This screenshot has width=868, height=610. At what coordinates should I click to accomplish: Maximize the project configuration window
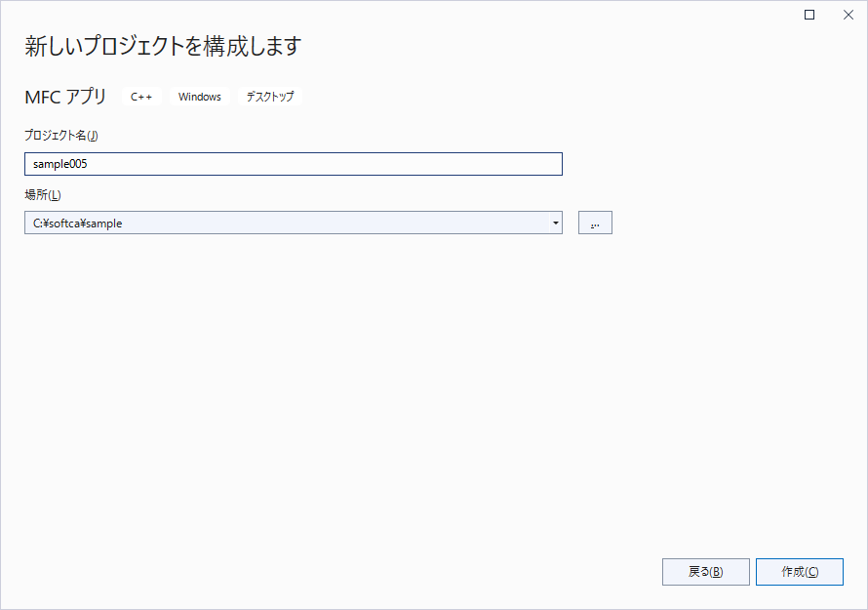pos(809,15)
